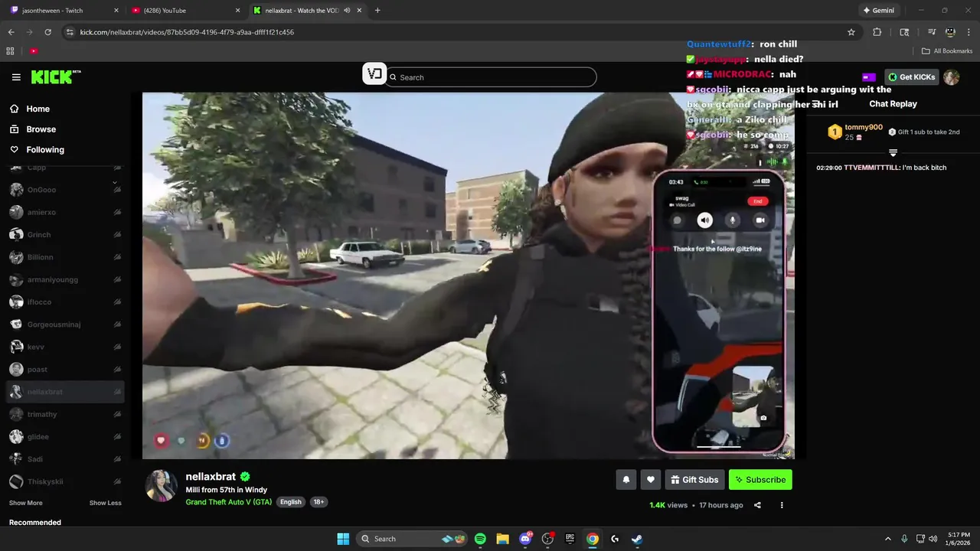Open Discord from the taskbar
This screenshot has height=551, width=980.
click(x=525, y=539)
